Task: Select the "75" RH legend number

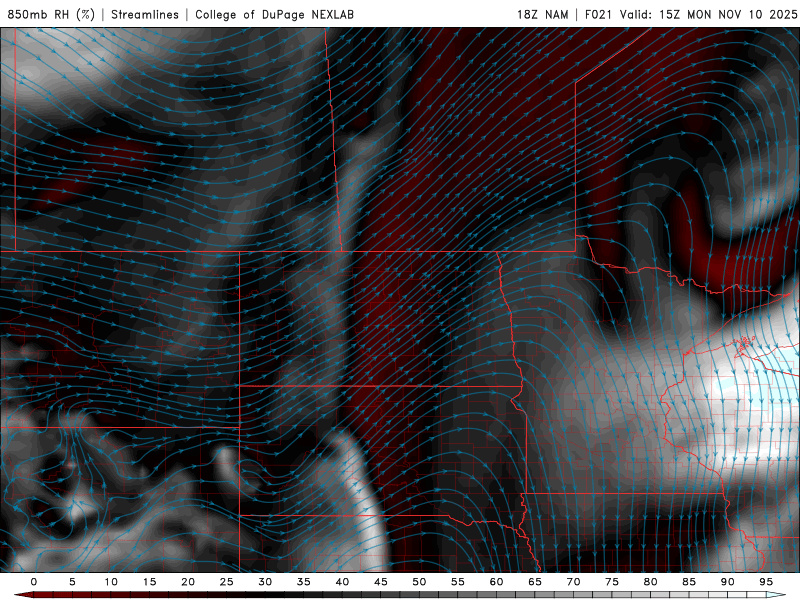Action: [612, 582]
